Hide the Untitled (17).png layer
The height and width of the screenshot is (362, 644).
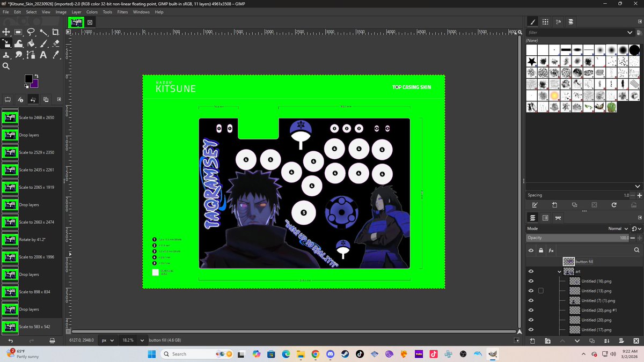click(x=531, y=330)
